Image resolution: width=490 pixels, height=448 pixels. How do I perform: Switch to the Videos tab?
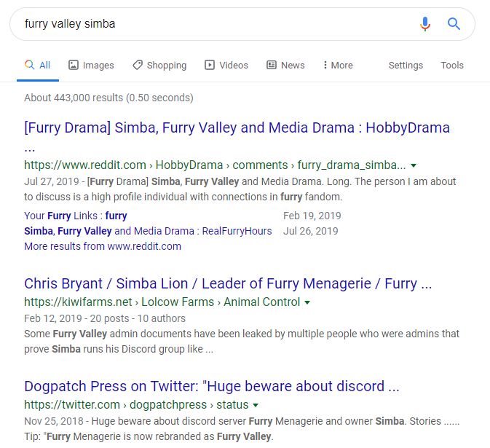tap(226, 65)
